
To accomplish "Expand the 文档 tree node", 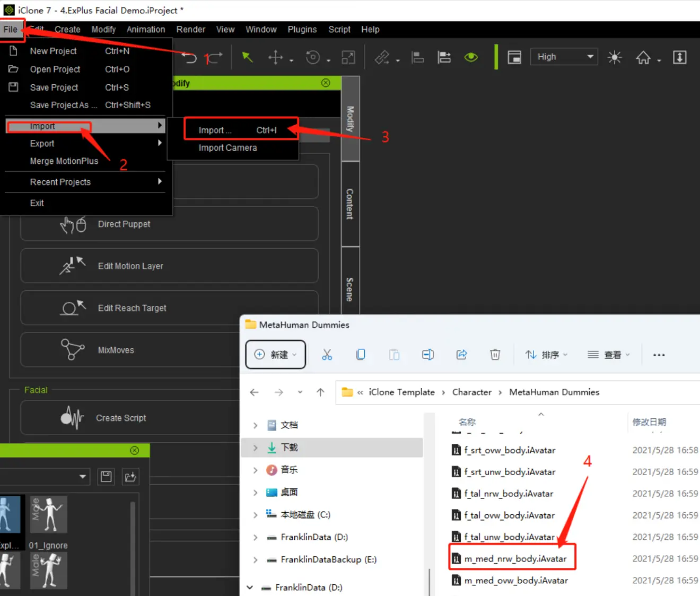I will (255, 425).
